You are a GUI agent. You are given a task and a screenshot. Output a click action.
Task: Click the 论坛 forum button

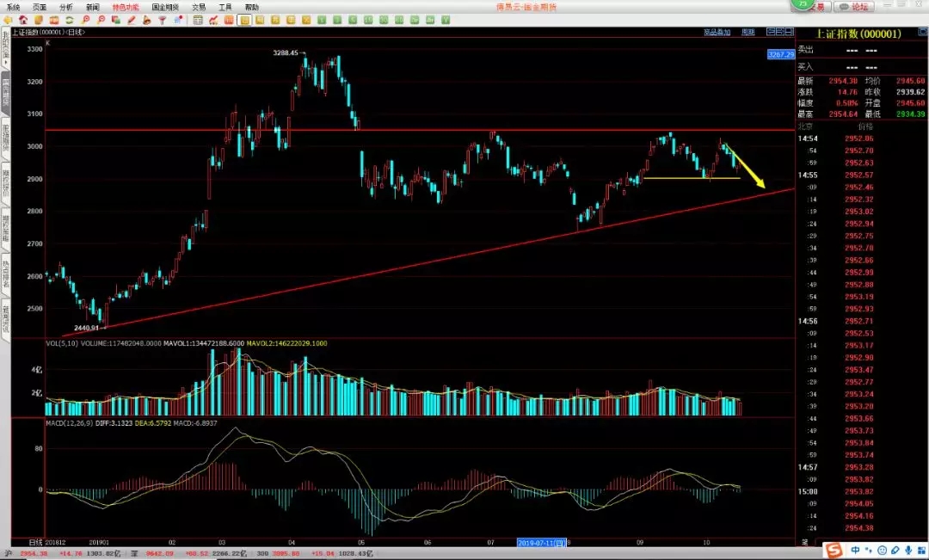coord(854,7)
